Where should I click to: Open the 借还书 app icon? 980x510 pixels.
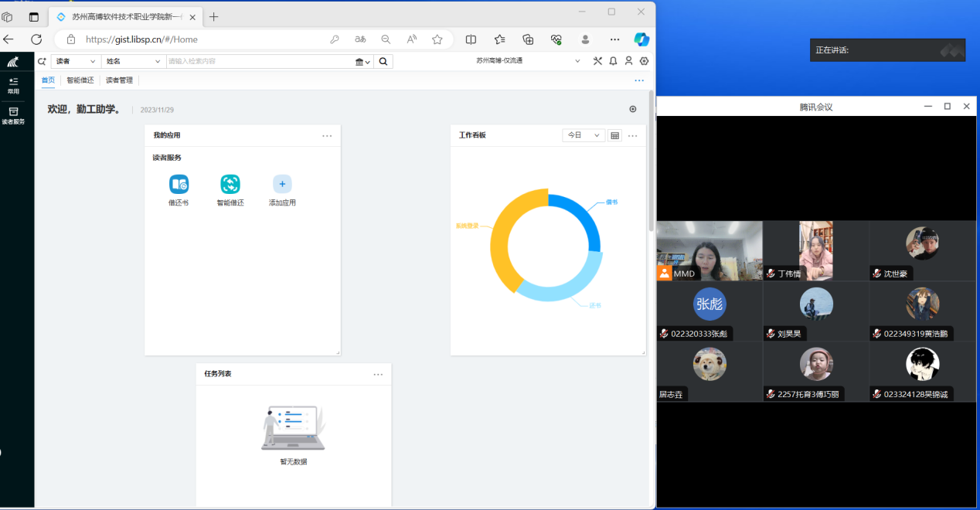179,185
